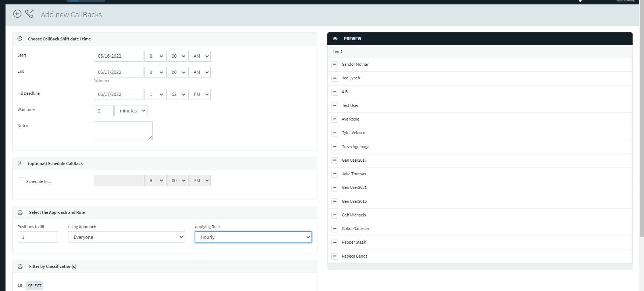Click the Fill Deadline date field
The height and width of the screenshot is (291, 644).
coord(118,94)
